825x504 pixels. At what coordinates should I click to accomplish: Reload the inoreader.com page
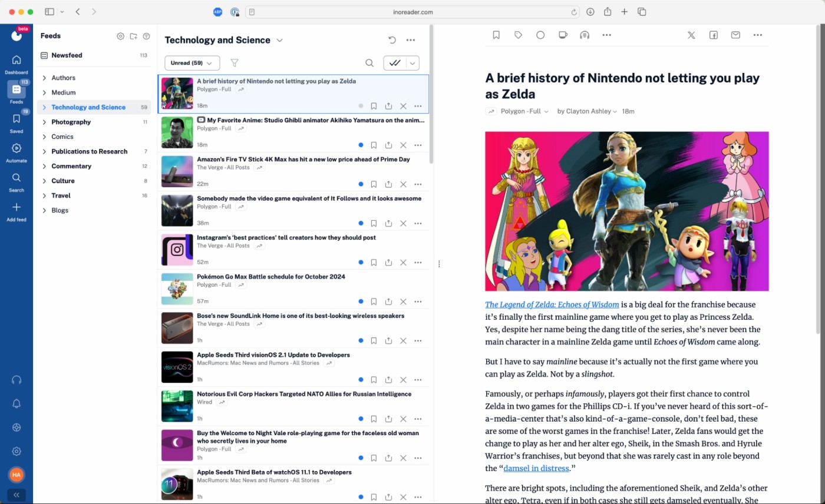574,12
